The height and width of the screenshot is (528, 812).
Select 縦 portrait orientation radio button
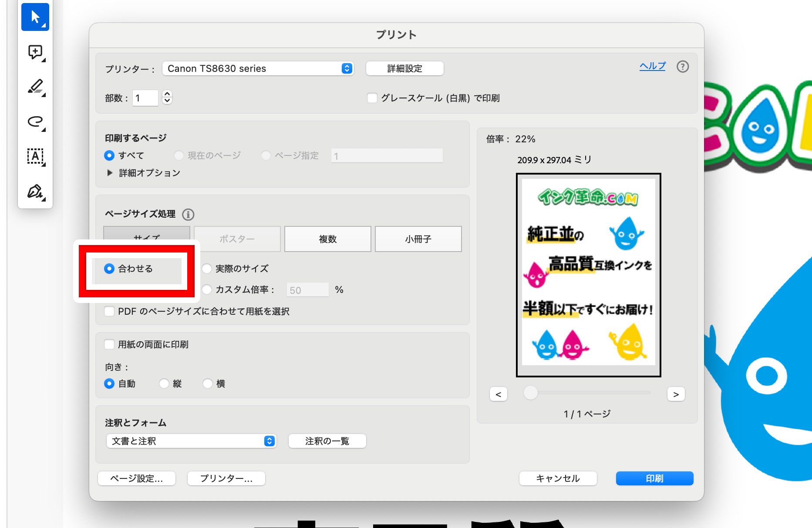(x=164, y=383)
